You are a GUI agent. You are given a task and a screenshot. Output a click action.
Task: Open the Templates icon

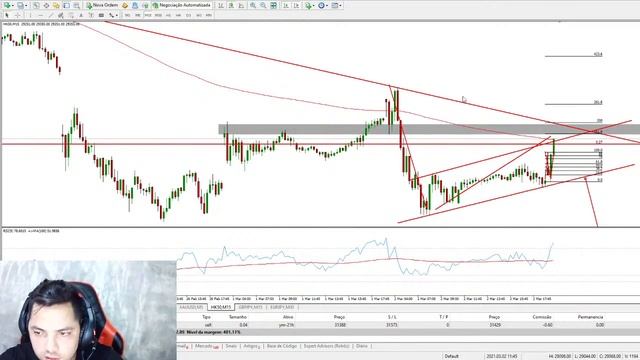[335, 5]
